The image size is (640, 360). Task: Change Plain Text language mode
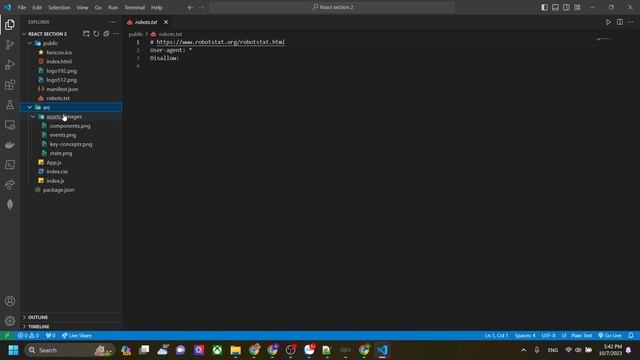click(582, 336)
